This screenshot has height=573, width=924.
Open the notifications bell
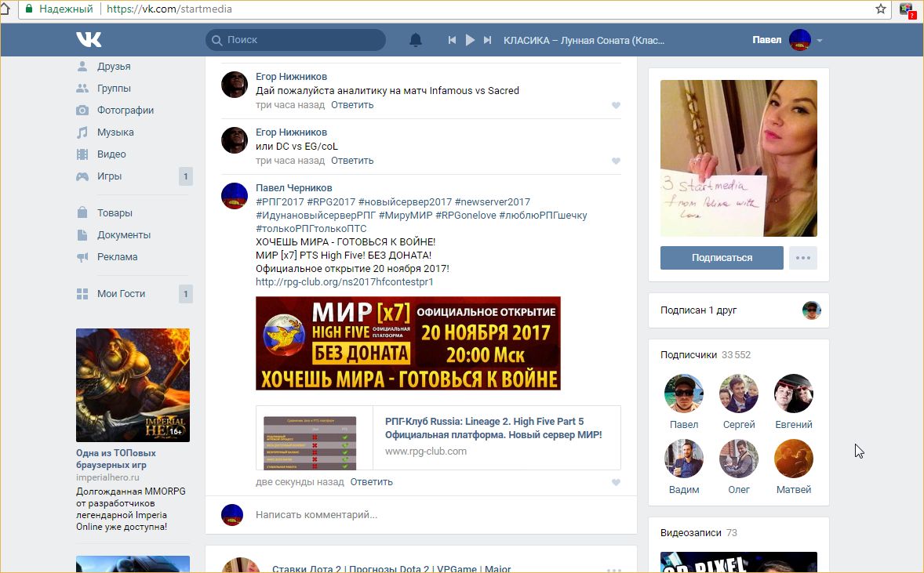tap(416, 40)
